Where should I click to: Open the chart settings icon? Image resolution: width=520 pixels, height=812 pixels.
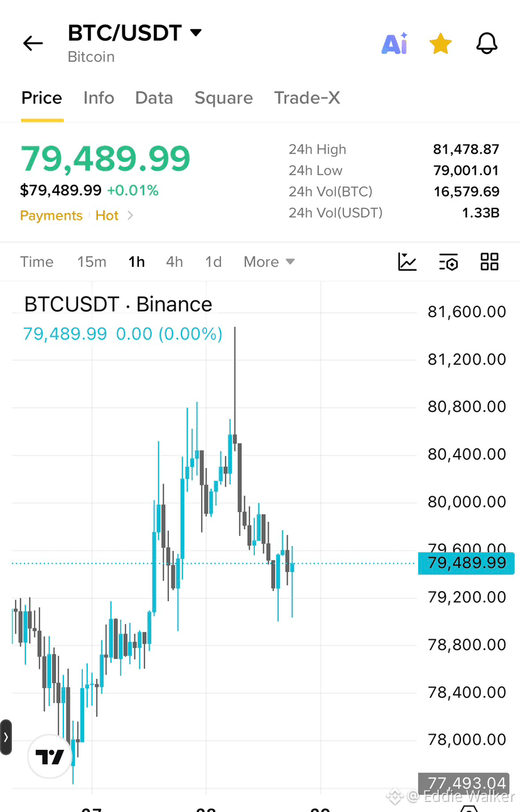click(448, 262)
